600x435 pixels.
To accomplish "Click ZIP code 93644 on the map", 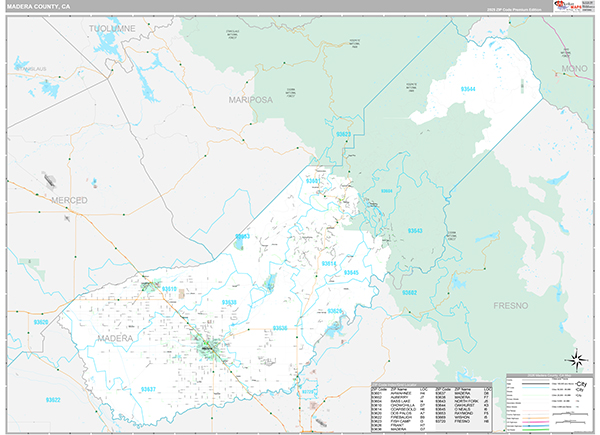I will click(468, 89).
